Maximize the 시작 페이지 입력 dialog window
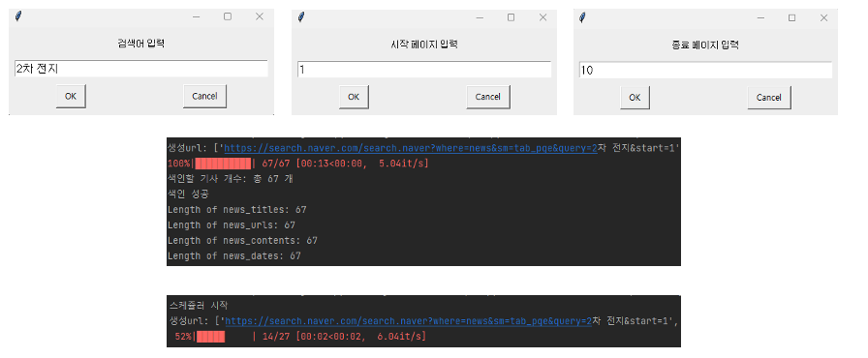This screenshot has width=868, height=358. click(511, 17)
